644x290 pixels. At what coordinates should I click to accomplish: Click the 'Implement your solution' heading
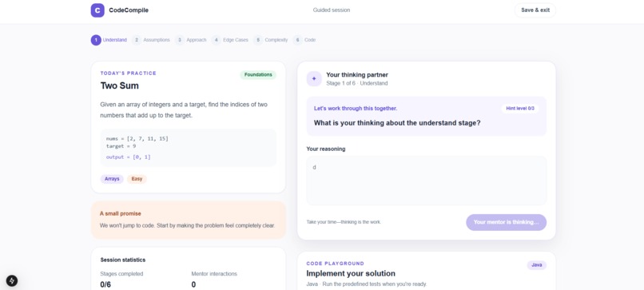coord(351,273)
